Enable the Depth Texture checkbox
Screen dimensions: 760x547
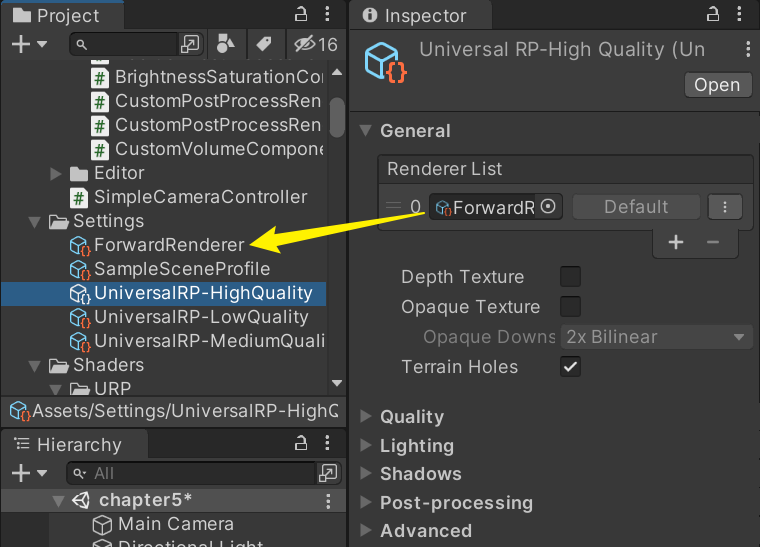pos(570,277)
